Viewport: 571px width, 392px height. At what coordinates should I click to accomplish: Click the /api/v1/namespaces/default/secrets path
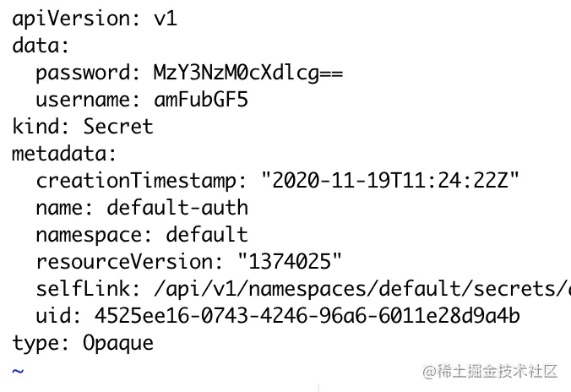356,289
